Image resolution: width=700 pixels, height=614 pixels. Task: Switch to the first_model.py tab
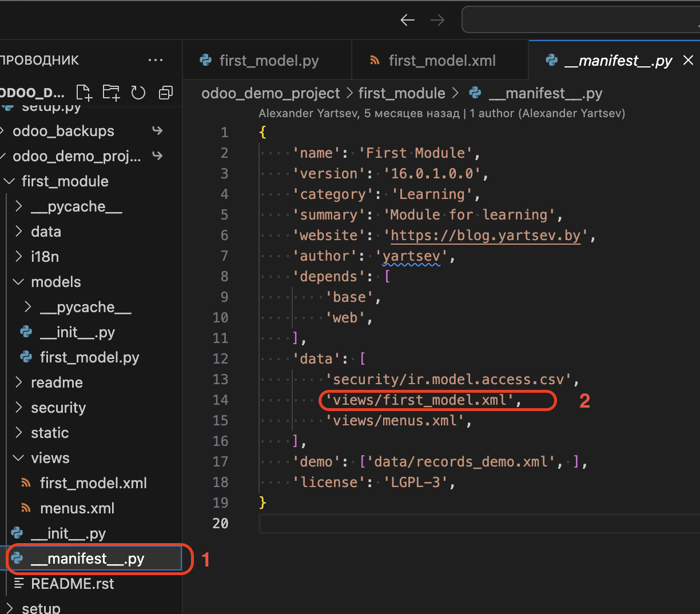click(267, 60)
